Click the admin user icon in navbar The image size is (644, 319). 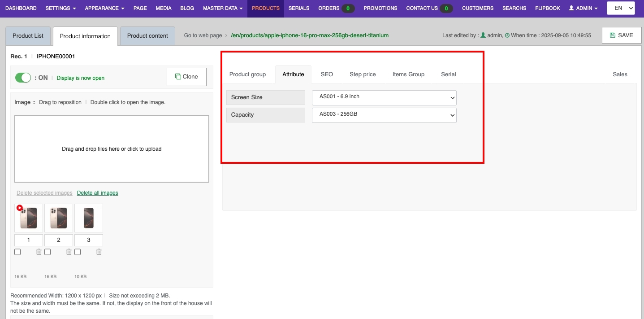coord(571,8)
